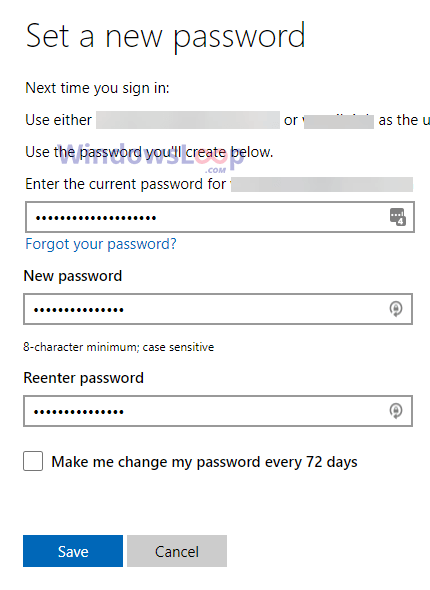Open the "Forgot your password?" link
Image resolution: width=430 pixels, height=590 pixels.
coord(100,244)
